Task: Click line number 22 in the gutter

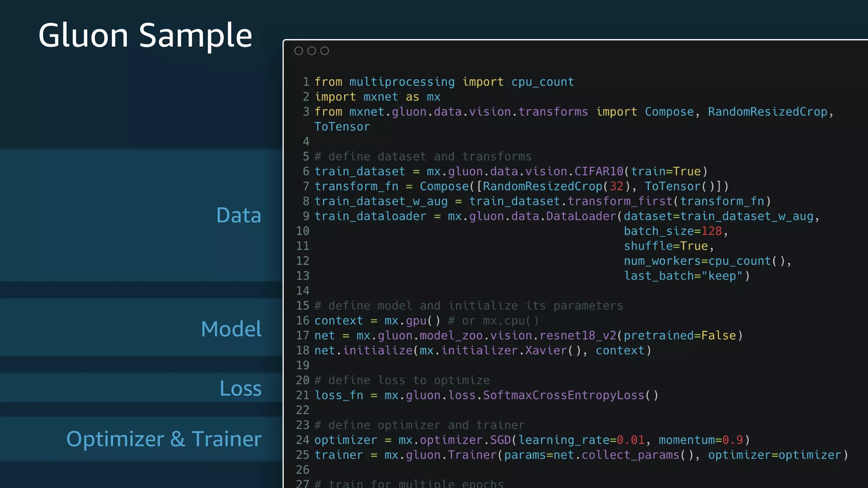Action: click(303, 410)
